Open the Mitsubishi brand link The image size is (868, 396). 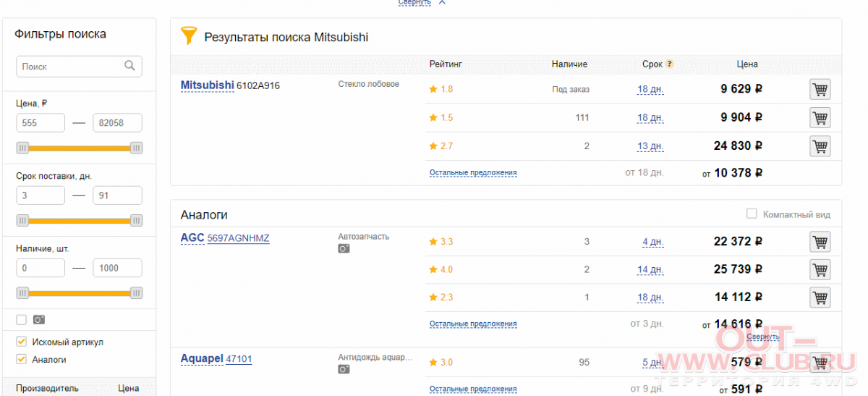coord(207,85)
